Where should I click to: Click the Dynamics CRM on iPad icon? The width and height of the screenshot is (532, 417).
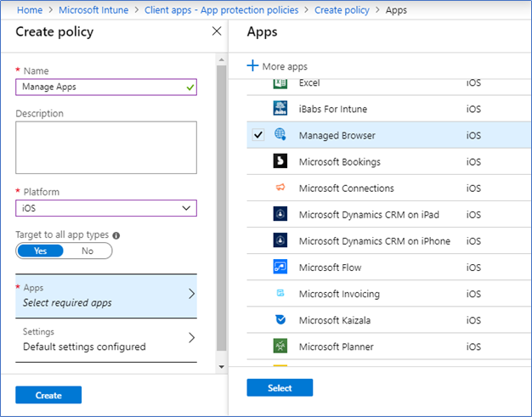click(x=280, y=214)
